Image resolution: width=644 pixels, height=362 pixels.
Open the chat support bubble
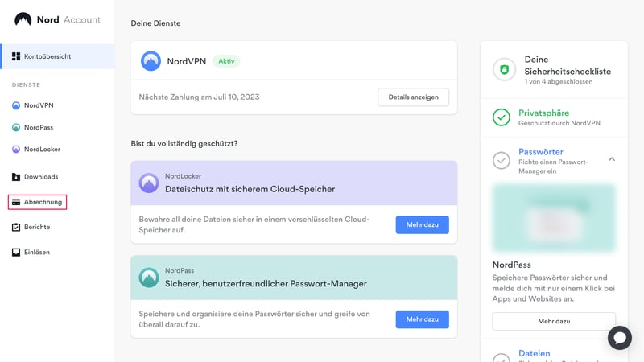pyautogui.click(x=619, y=337)
